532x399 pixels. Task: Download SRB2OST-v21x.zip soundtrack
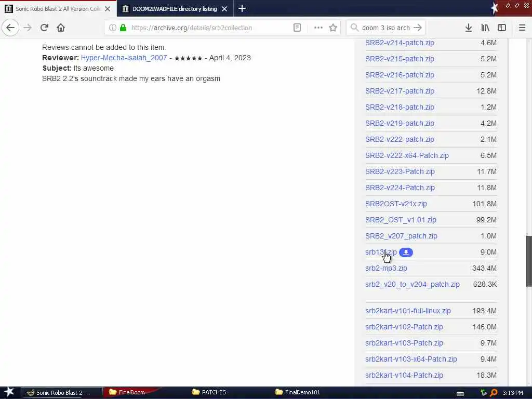(396, 204)
